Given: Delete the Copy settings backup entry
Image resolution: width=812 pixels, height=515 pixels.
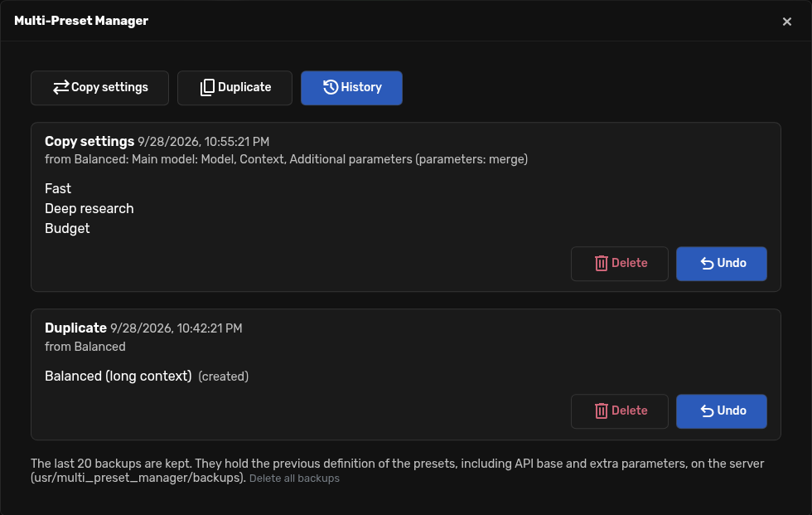Looking at the screenshot, I should tap(620, 264).
